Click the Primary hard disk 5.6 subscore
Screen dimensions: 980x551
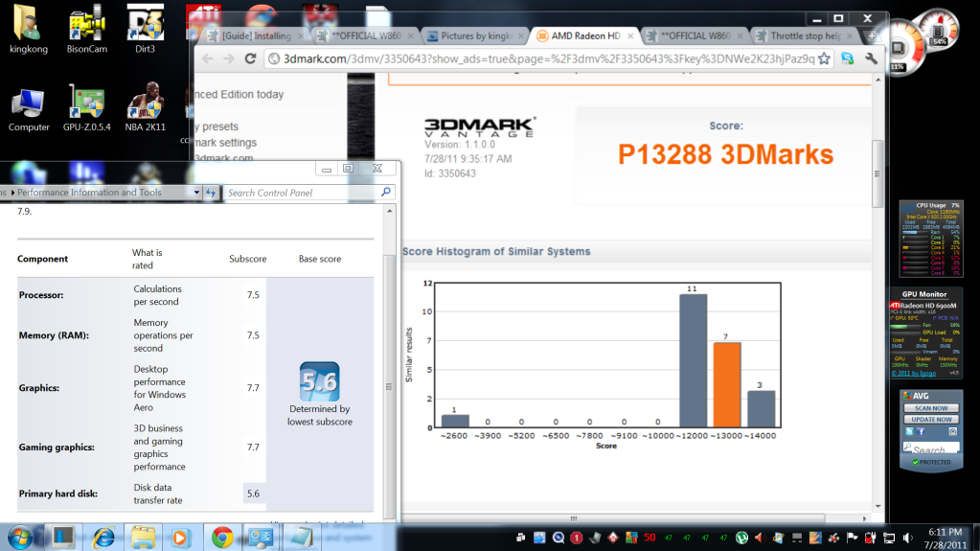click(x=253, y=494)
